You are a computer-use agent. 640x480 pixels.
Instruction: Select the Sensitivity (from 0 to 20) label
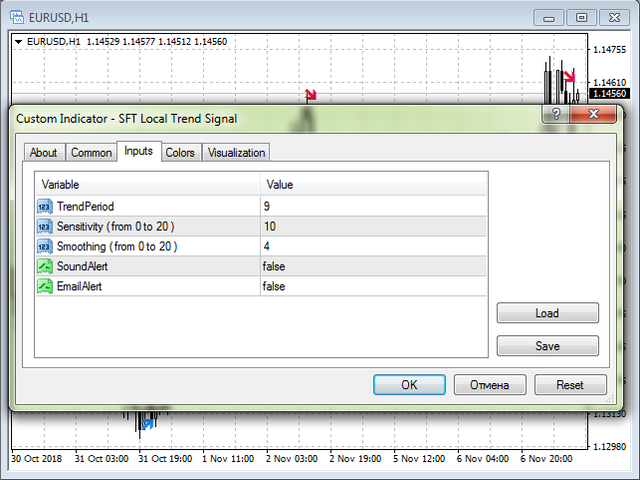coord(116,227)
